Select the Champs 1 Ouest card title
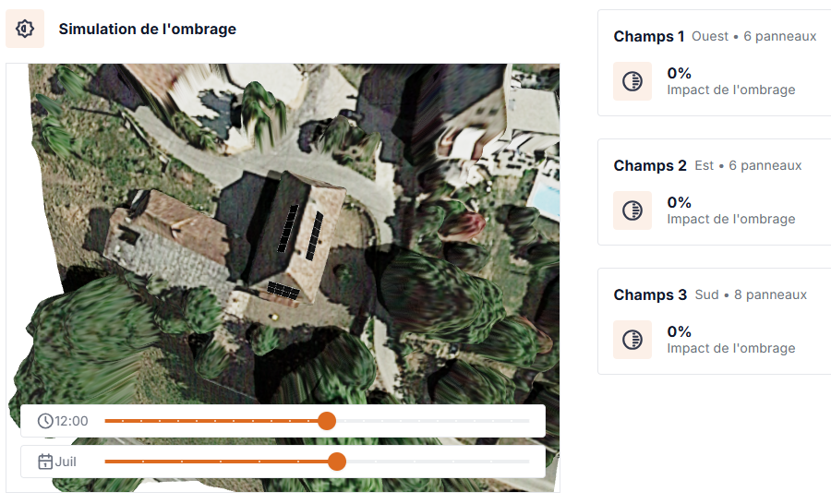 coord(649,36)
